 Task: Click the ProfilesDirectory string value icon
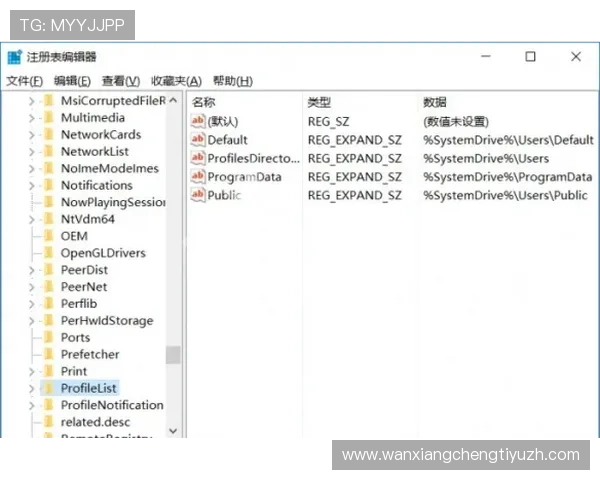click(198, 158)
